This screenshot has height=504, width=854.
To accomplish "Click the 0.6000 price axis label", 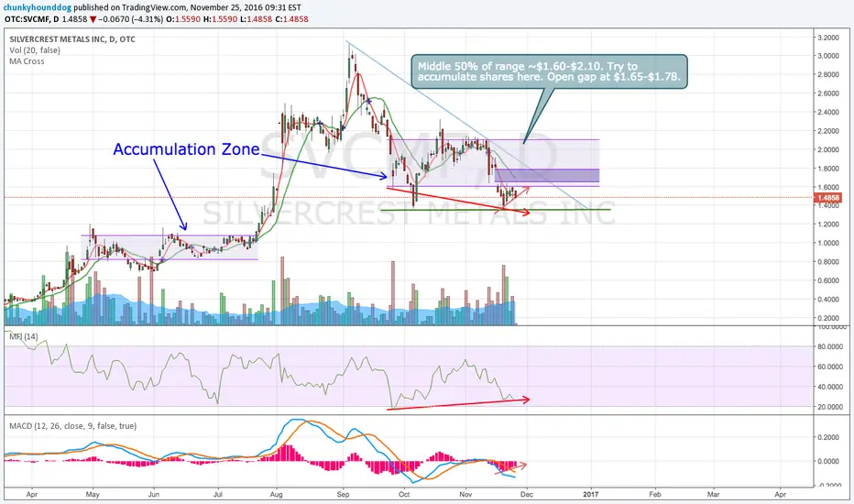I will coord(827,280).
